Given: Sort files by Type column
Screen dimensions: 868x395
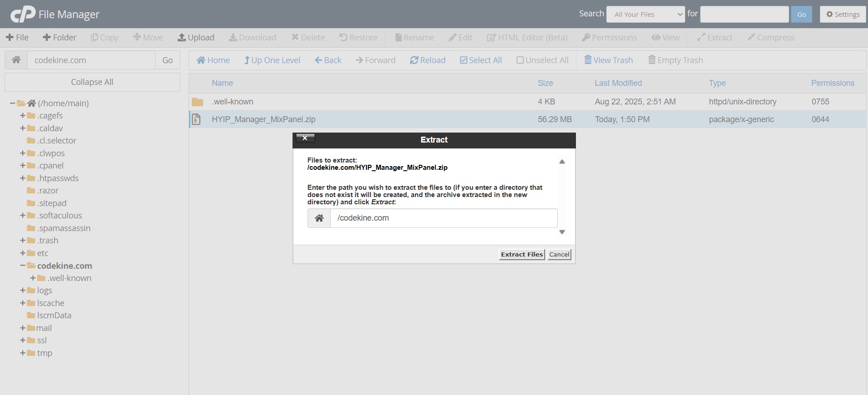Looking at the screenshot, I should (x=717, y=83).
